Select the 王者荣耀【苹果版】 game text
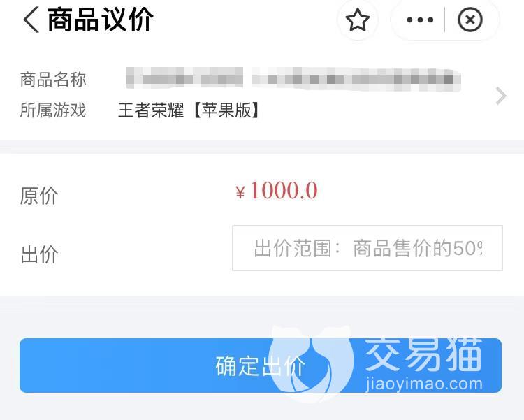This screenshot has height=420, width=524. coord(189,110)
